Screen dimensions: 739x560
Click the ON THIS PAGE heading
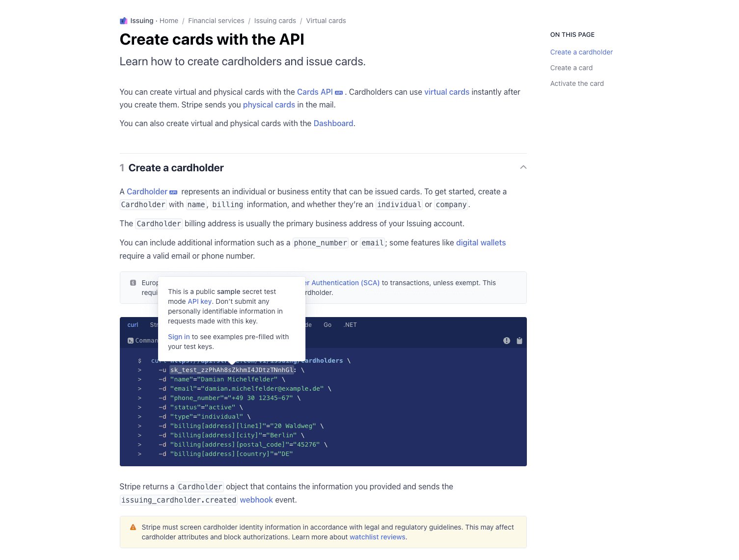point(573,34)
